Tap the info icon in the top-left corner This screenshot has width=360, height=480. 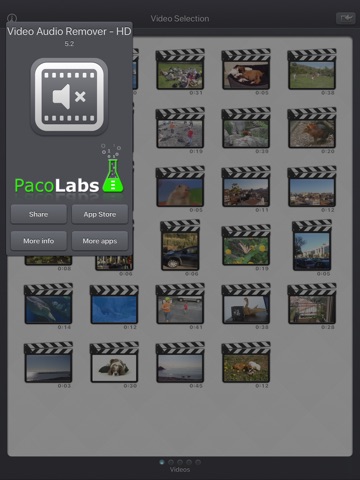12,18
